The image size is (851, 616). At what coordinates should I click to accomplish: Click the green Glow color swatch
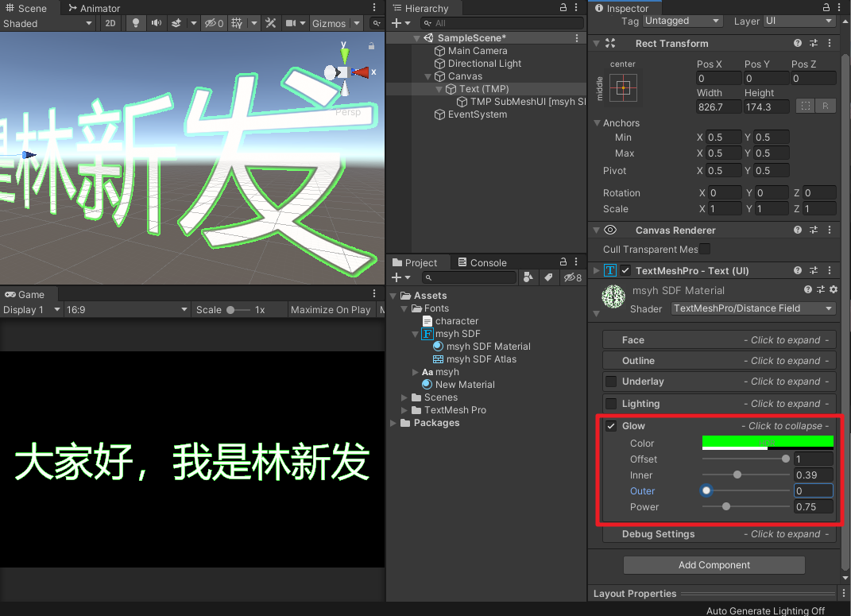point(767,443)
